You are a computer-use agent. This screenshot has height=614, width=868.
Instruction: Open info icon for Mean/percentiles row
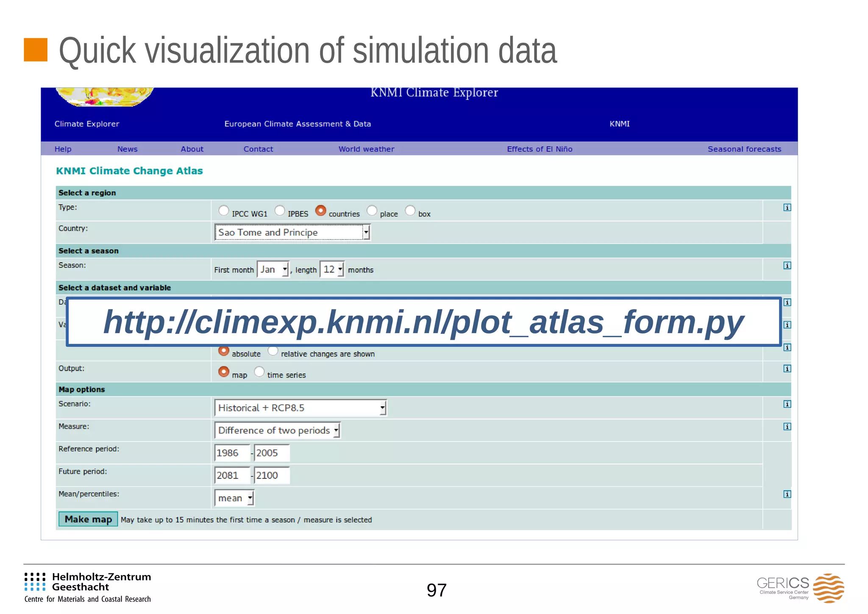tap(787, 494)
